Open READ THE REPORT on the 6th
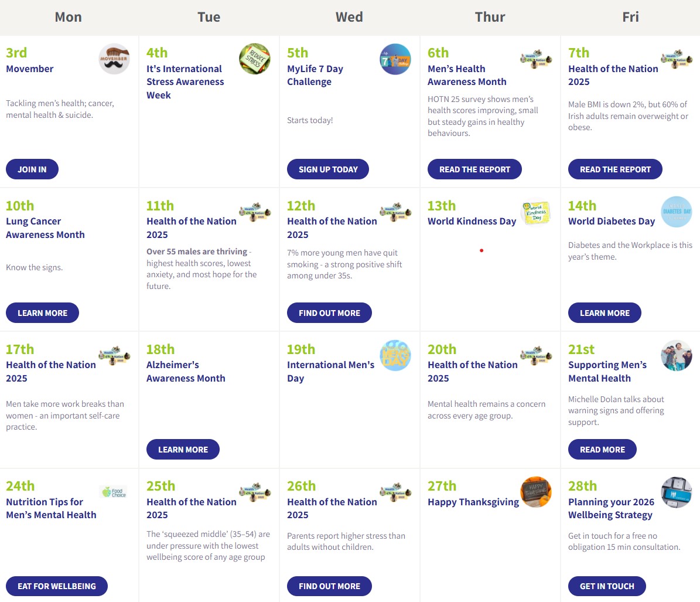Viewport: 700px width, 602px height. tap(474, 169)
